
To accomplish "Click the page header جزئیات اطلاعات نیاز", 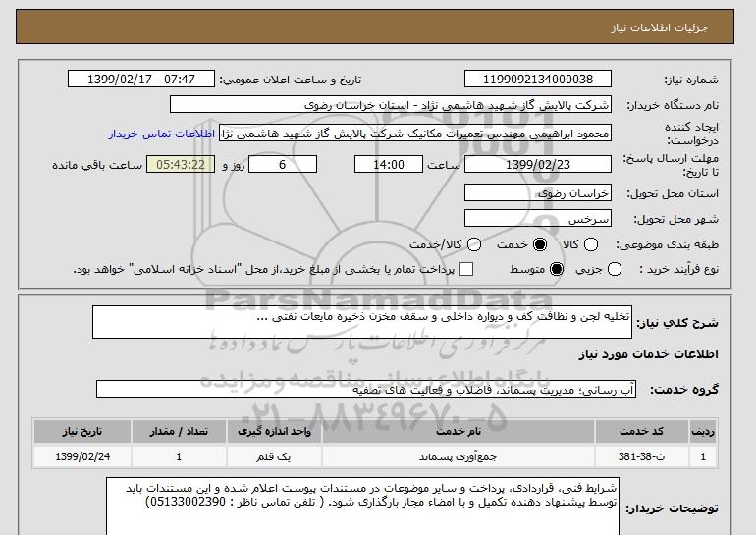I will click(x=659, y=27).
